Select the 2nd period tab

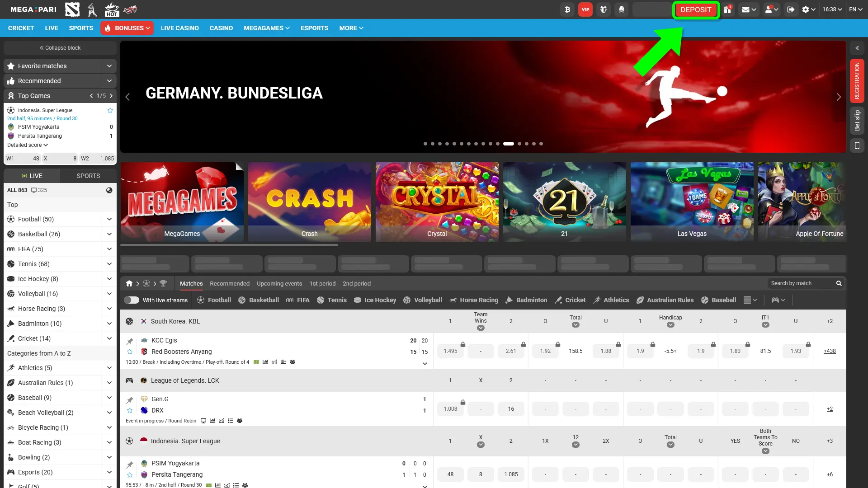coord(357,284)
